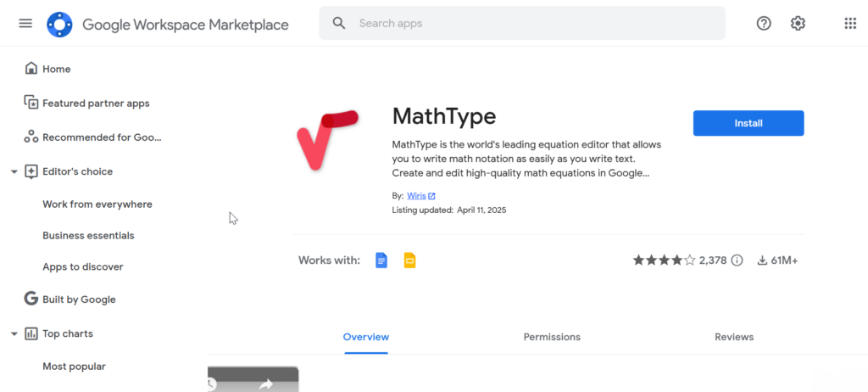This screenshot has width=868, height=392.
Task: Go to Featured partner apps
Action: click(95, 104)
